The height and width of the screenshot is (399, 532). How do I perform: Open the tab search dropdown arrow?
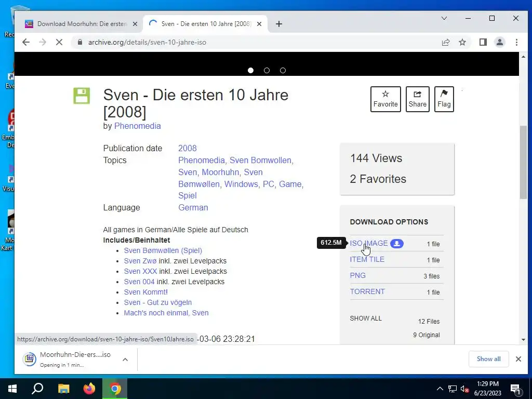444,18
